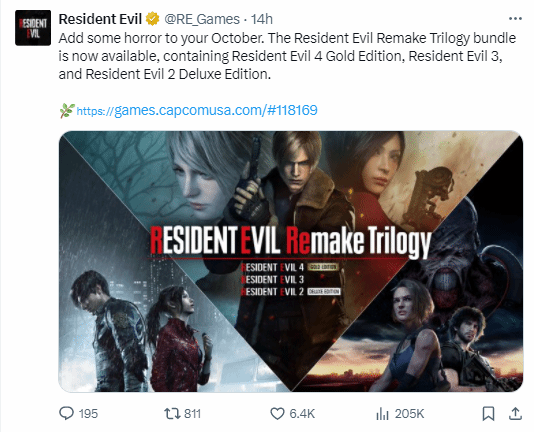Open the Remake Trilogy promo image
Image resolution: width=534 pixels, height=432 pixels.
[291, 261]
